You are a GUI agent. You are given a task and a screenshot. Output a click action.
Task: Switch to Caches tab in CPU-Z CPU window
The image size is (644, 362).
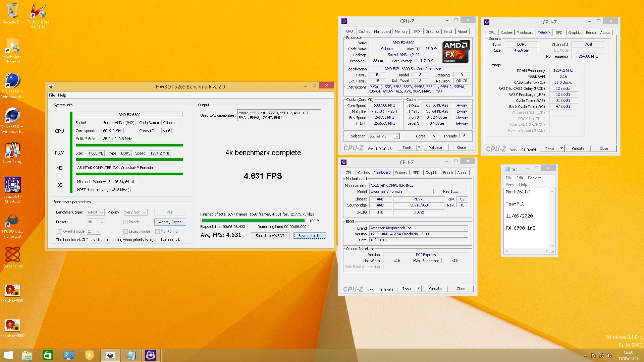pos(364,32)
